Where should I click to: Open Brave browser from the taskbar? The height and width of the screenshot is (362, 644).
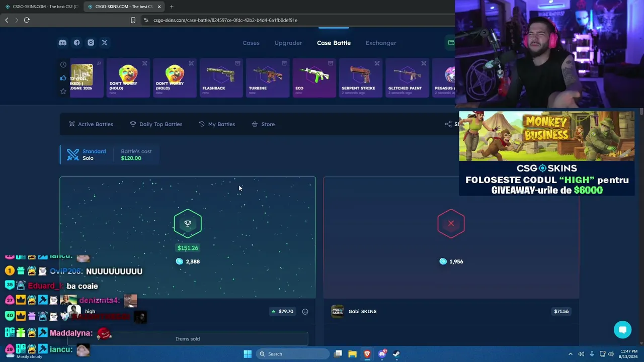[x=367, y=354]
